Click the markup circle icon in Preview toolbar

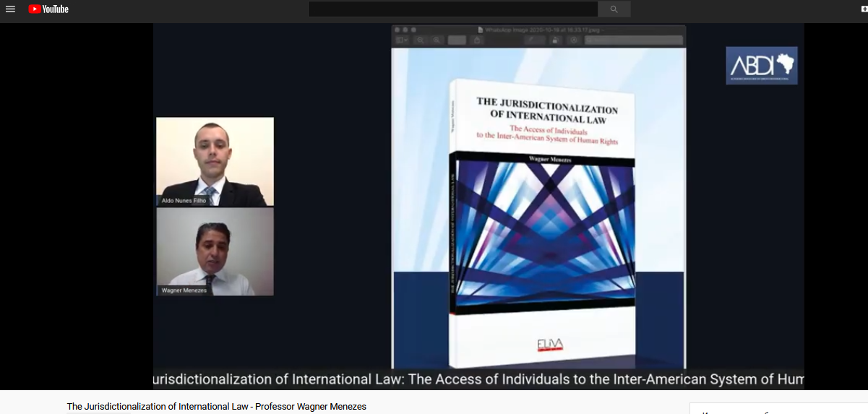(x=574, y=40)
